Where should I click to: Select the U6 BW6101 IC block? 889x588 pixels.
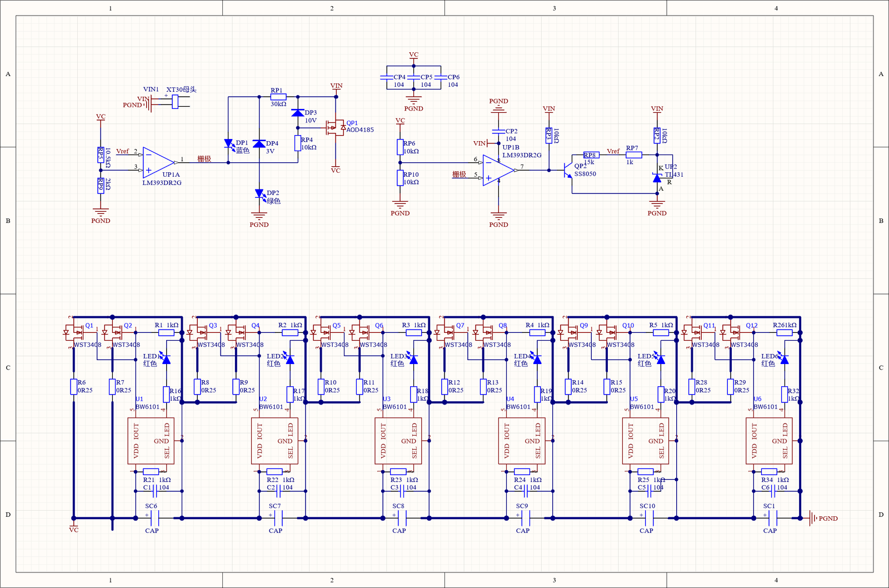(x=769, y=441)
